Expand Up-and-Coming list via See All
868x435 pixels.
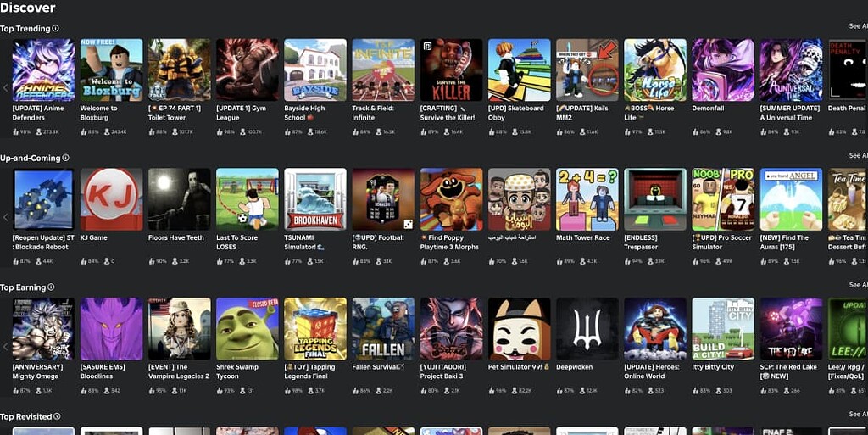pyautogui.click(x=858, y=155)
